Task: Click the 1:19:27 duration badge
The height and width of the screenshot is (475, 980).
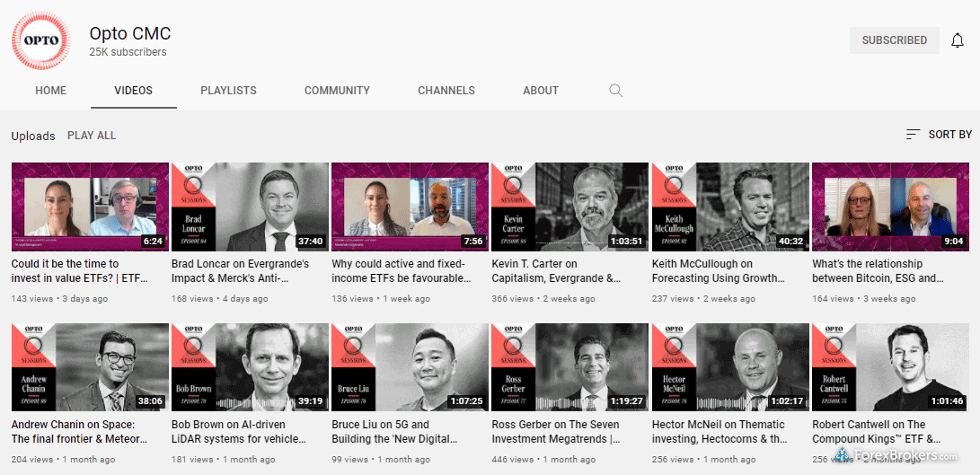Action: (x=626, y=402)
